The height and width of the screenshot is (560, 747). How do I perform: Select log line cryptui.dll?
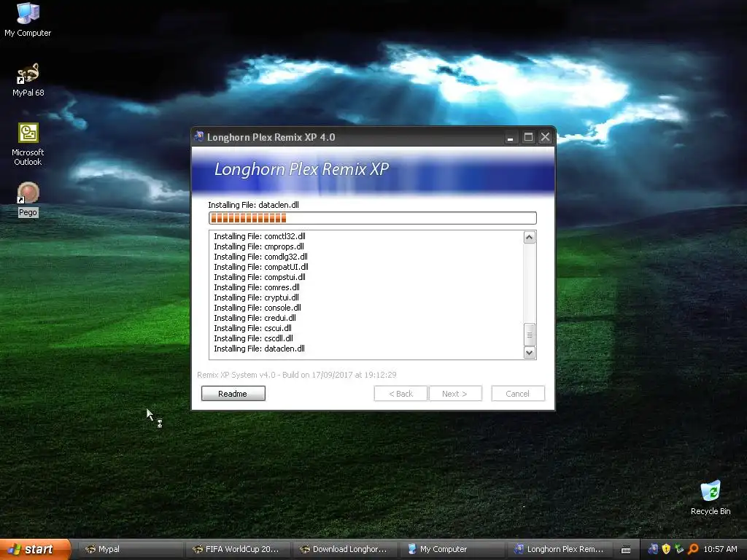click(256, 297)
